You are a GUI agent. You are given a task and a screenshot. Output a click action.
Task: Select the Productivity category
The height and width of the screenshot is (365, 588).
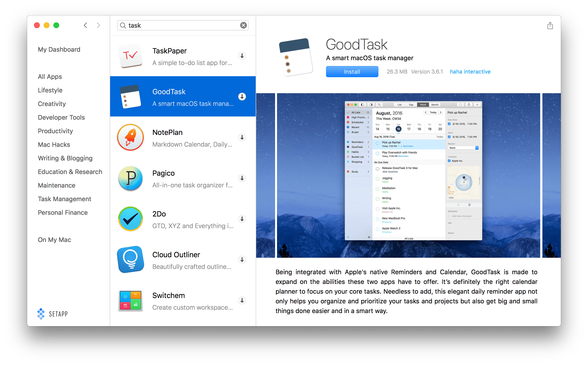pyautogui.click(x=55, y=131)
